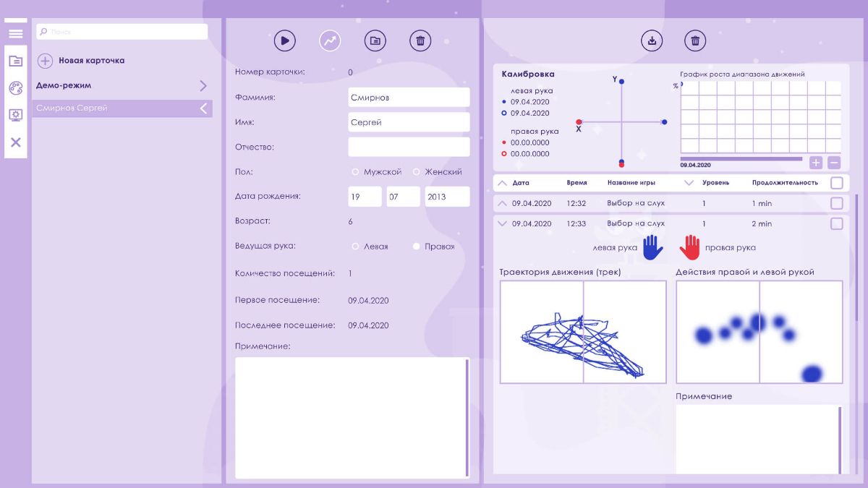
Task: Toggle the select-all checkbox in table header
Action: (x=837, y=183)
